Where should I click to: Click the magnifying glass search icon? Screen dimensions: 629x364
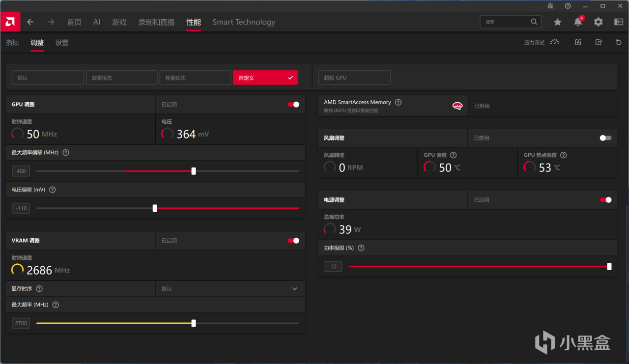pyautogui.click(x=534, y=22)
